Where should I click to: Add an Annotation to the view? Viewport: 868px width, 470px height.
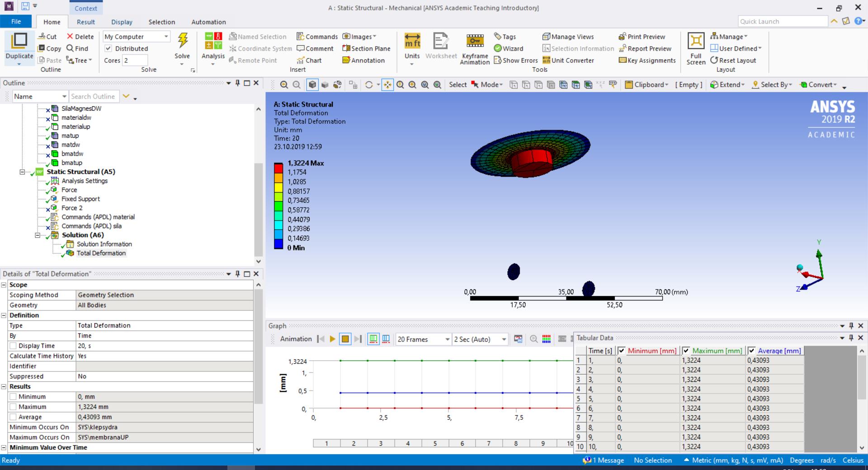pos(363,60)
